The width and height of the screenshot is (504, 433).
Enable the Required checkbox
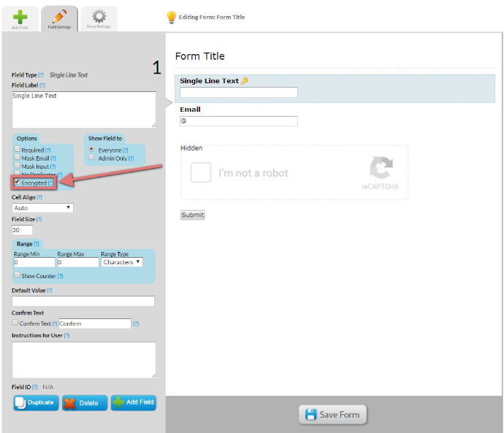(x=17, y=149)
